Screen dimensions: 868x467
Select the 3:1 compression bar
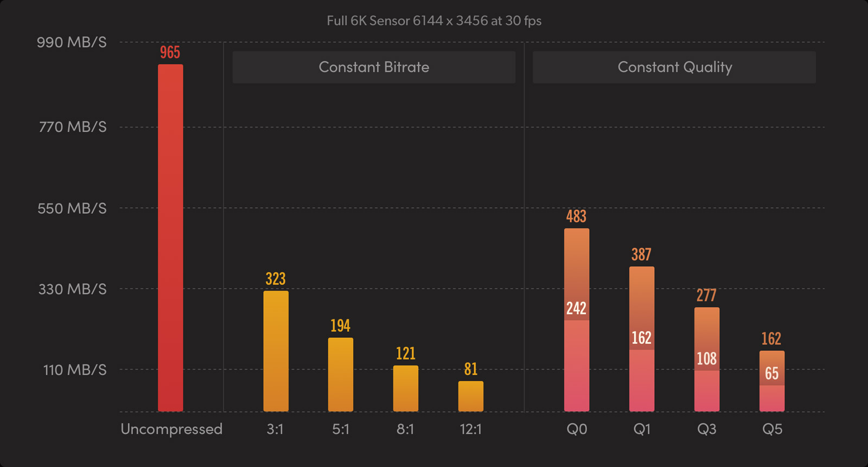coord(276,351)
